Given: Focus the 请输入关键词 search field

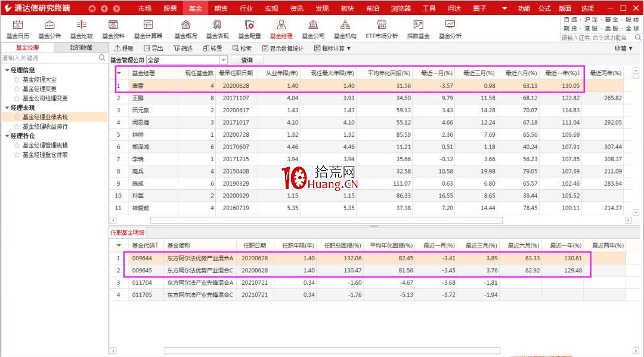Looking at the screenshot, I should (49, 58).
